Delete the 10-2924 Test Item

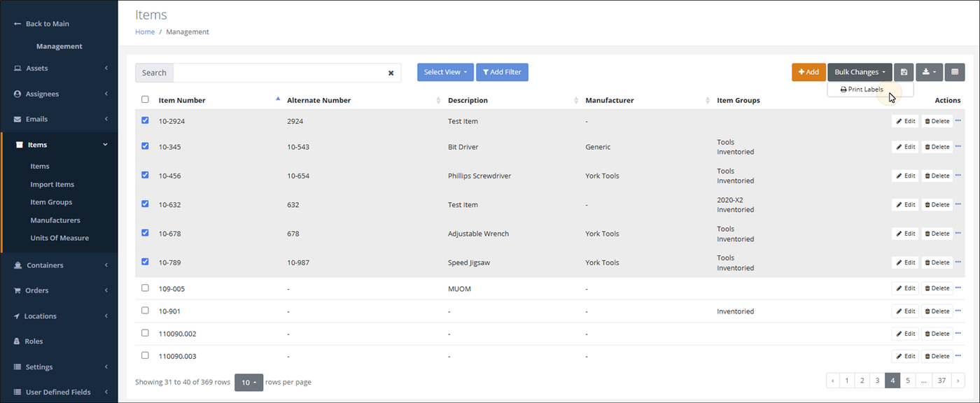coord(937,121)
